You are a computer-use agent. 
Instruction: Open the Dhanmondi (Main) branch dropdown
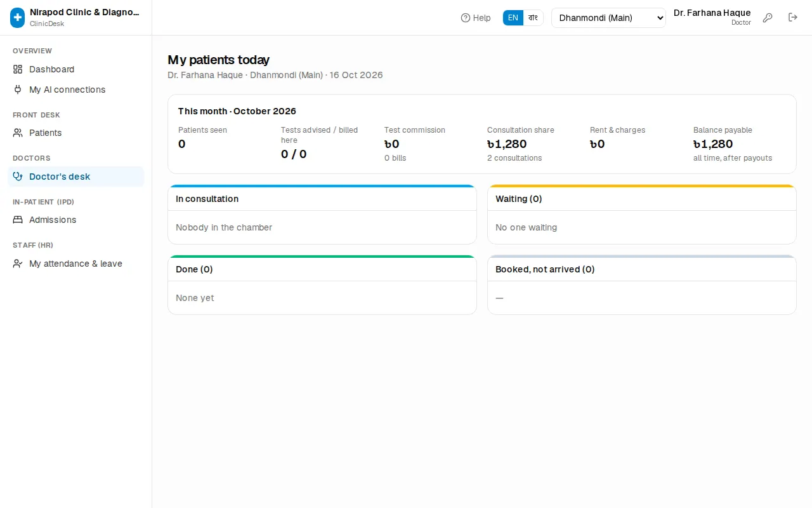[x=608, y=18]
